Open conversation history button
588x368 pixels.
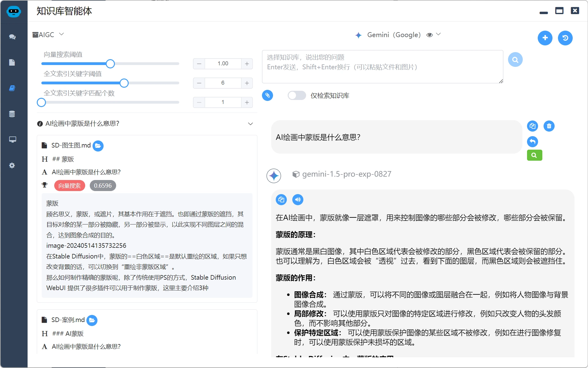point(565,38)
